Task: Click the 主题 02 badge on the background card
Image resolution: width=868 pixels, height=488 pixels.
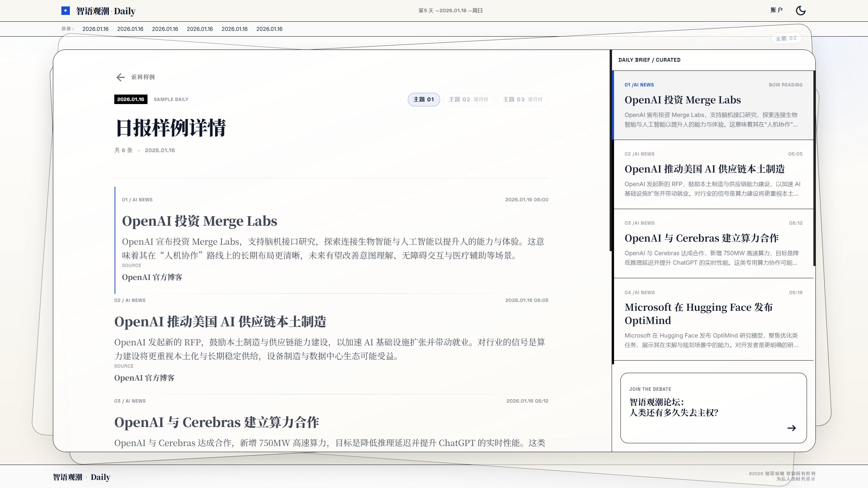Action: tap(786, 38)
